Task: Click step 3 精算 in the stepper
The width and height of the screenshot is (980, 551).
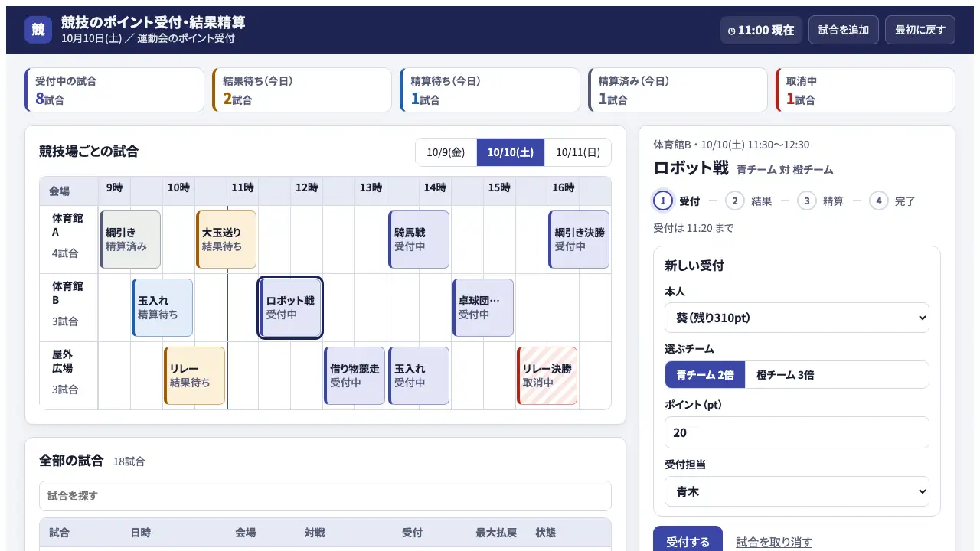Action: point(821,201)
